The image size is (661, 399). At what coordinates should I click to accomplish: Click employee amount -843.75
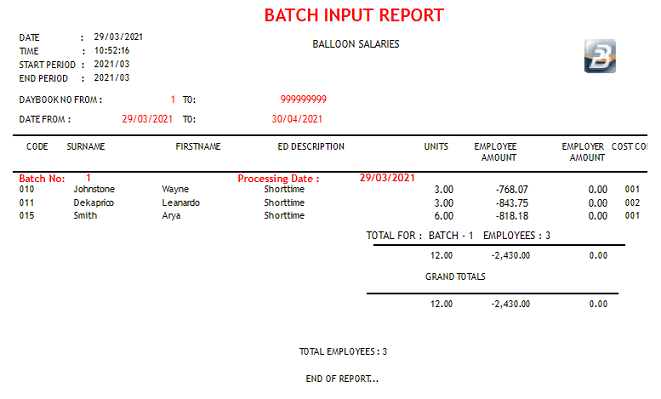[x=512, y=203]
